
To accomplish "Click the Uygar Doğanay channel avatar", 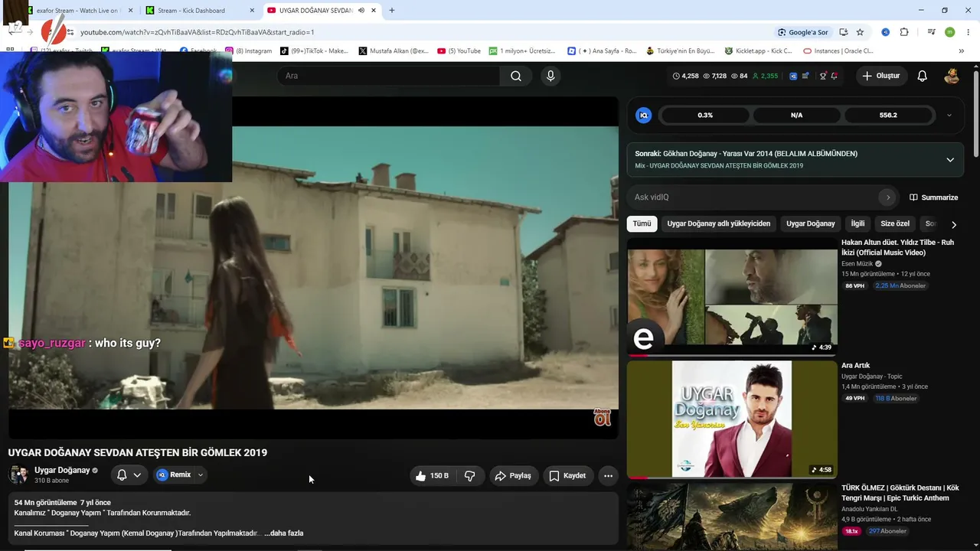I will [18, 475].
